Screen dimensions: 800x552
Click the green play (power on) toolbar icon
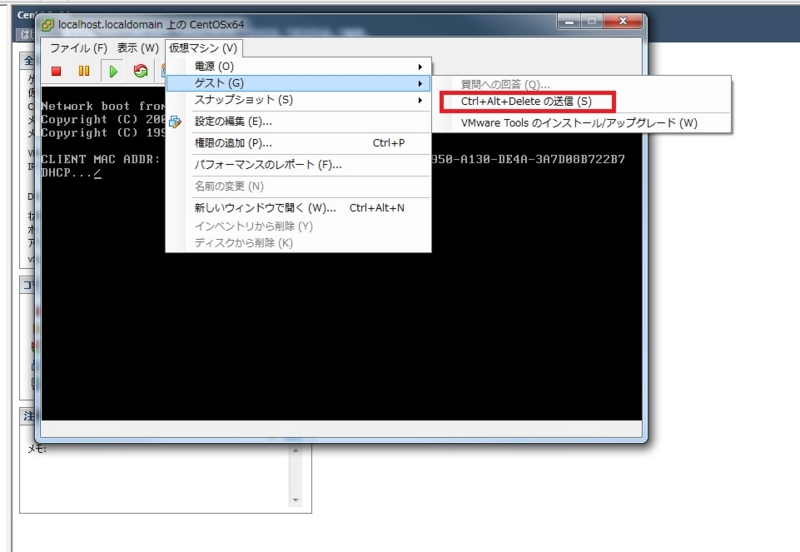[x=113, y=71]
